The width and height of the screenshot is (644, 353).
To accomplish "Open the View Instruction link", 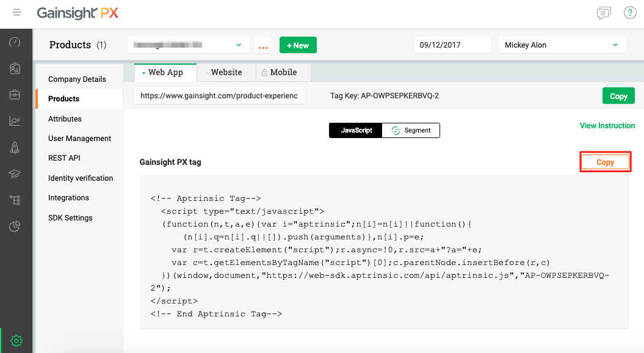I will [x=607, y=126].
